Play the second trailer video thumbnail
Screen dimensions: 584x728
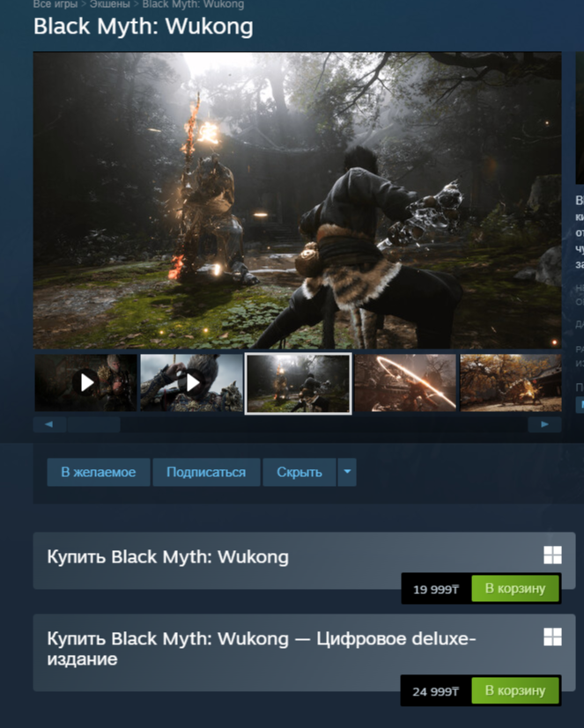tap(191, 383)
